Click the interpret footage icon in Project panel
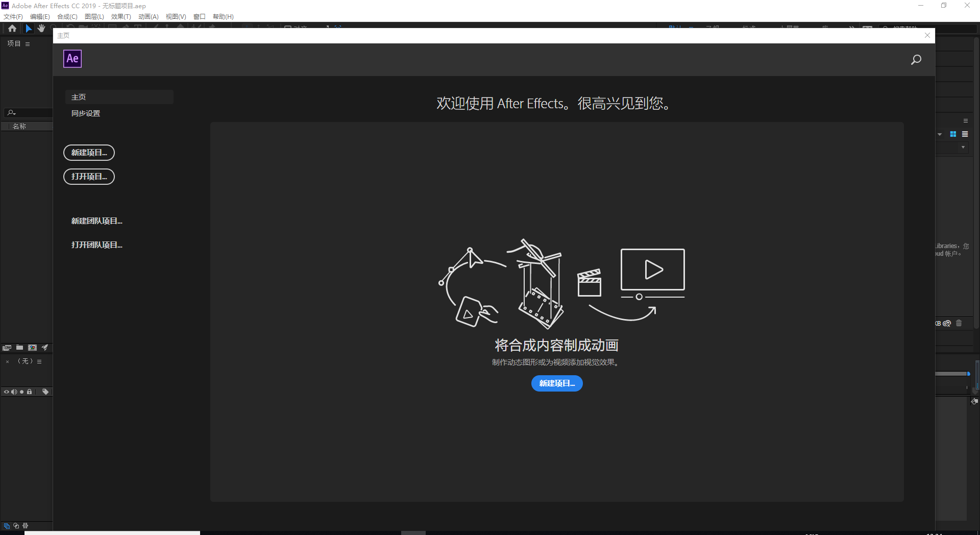This screenshot has width=980, height=535. [7, 348]
